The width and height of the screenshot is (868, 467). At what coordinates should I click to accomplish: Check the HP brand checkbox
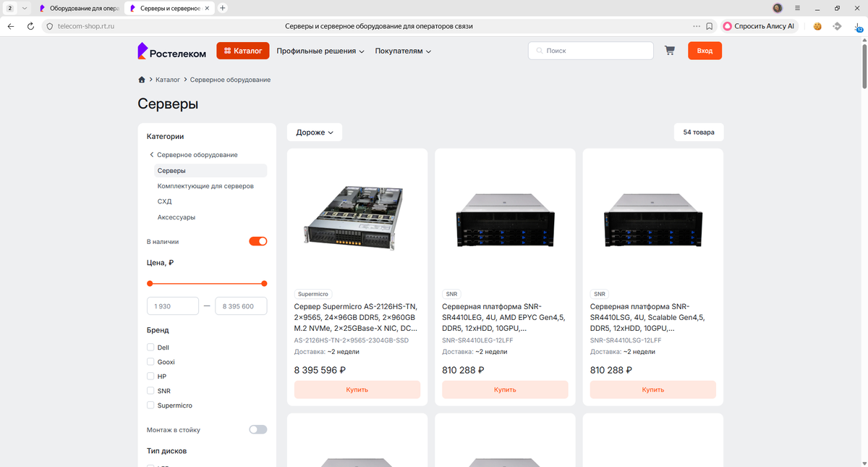[150, 376]
